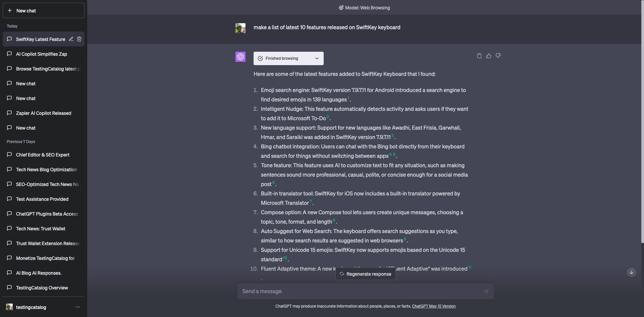
Task: Click the New chat button
Action: pyautogui.click(x=44, y=10)
